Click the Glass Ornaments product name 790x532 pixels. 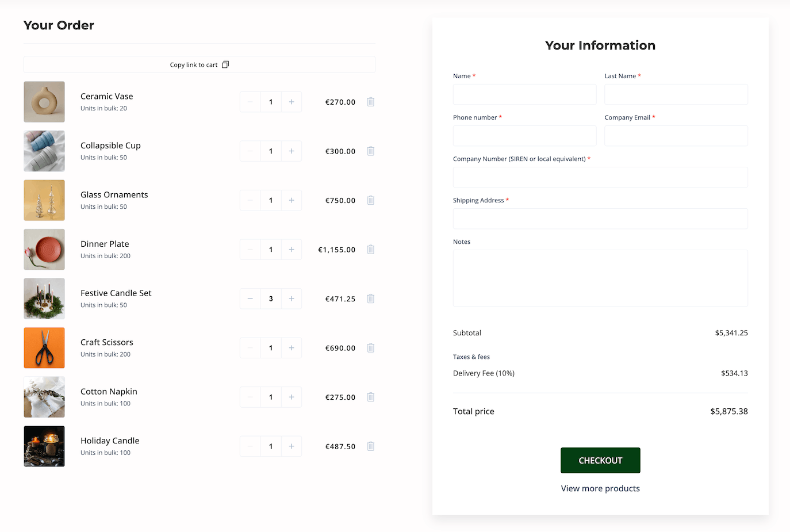[x=114, y=194]
